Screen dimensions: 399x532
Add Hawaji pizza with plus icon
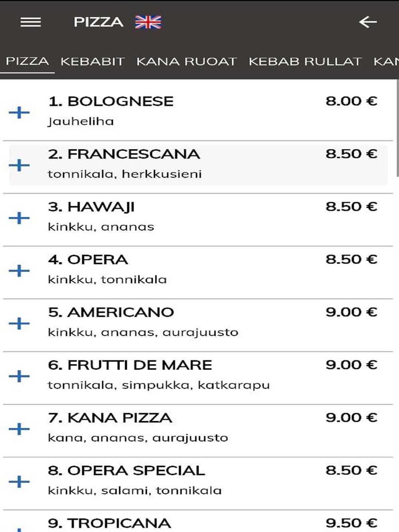(19, 218)
